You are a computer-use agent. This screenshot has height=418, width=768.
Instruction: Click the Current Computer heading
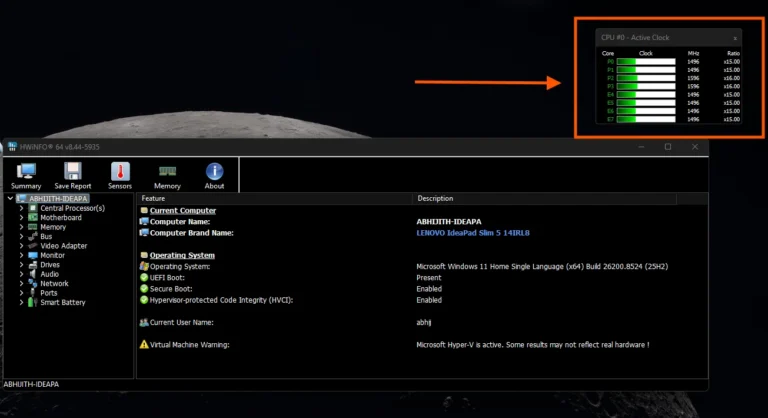tap(183, 210)
